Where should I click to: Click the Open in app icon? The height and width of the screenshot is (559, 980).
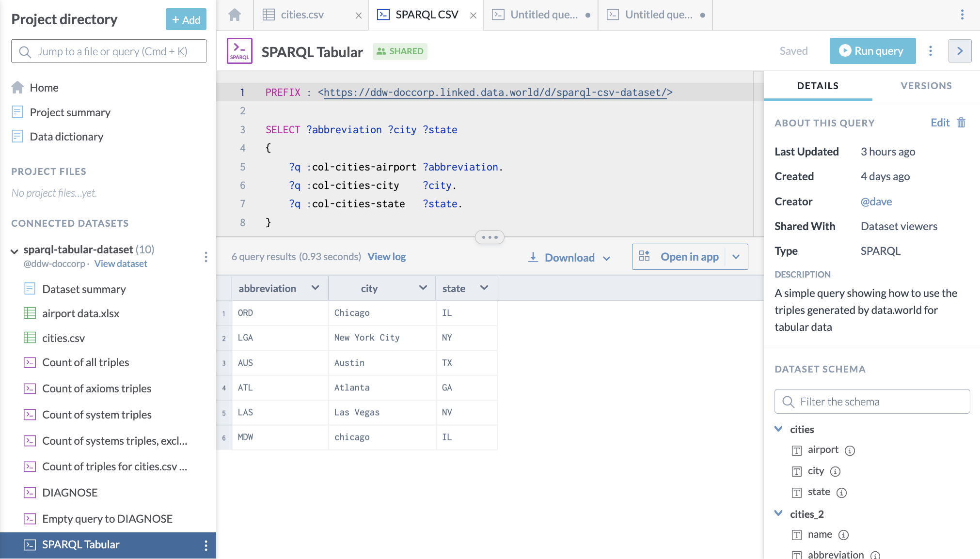(645, 256)
